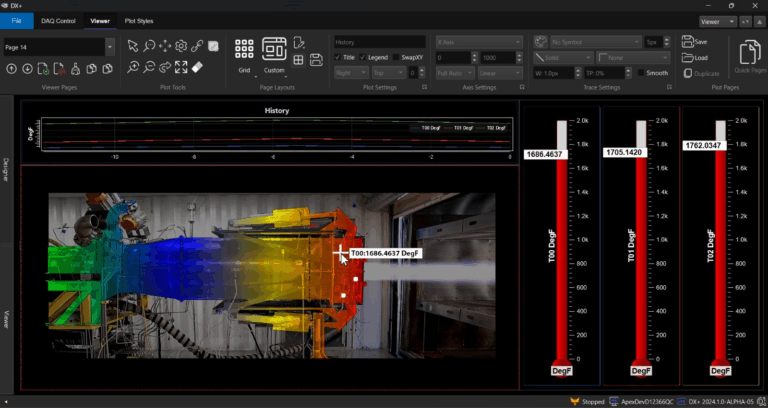The height and width of the screenshot is (408, 768).
Task: Open the Plot Styles tab
Action: click(139, 20)
